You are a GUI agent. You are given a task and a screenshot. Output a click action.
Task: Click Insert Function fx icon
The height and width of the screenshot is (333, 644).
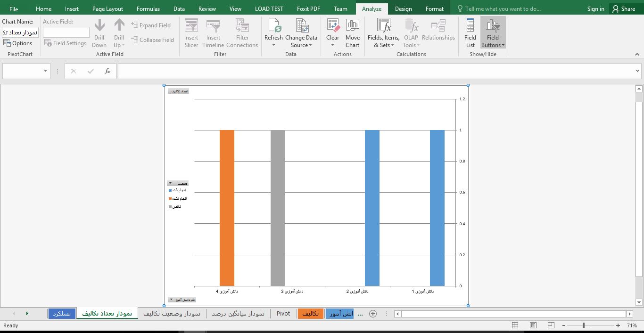coord(107,71)
